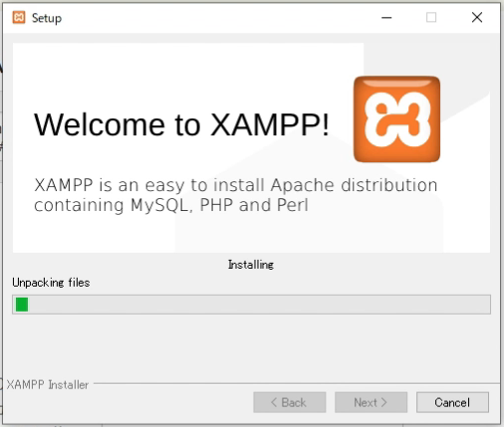Click the Unpacking files label

[x=51, y=283]
